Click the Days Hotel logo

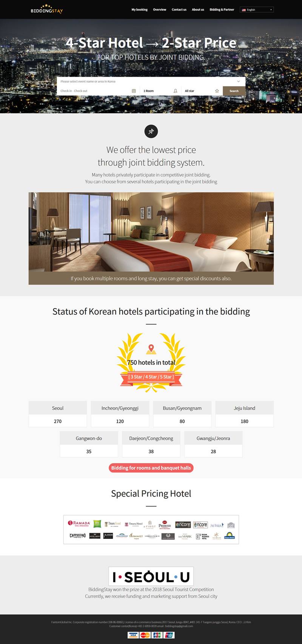(x=230, y=536)
